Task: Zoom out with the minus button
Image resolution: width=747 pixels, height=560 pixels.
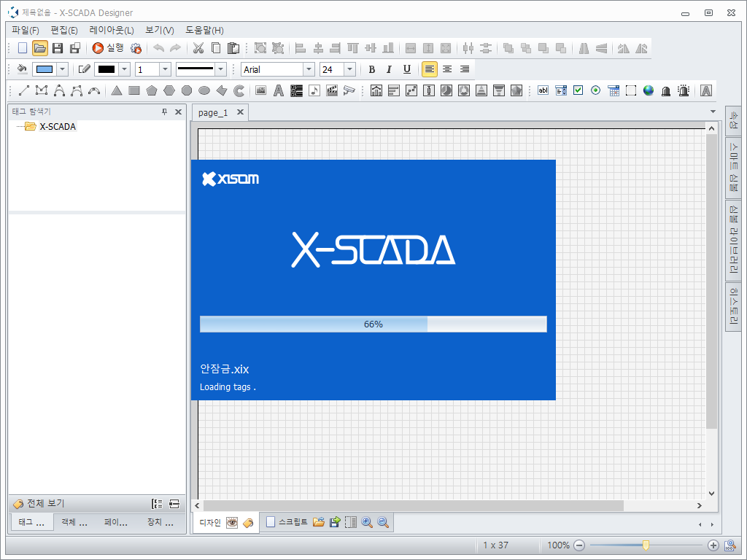Action: point(579,545)
